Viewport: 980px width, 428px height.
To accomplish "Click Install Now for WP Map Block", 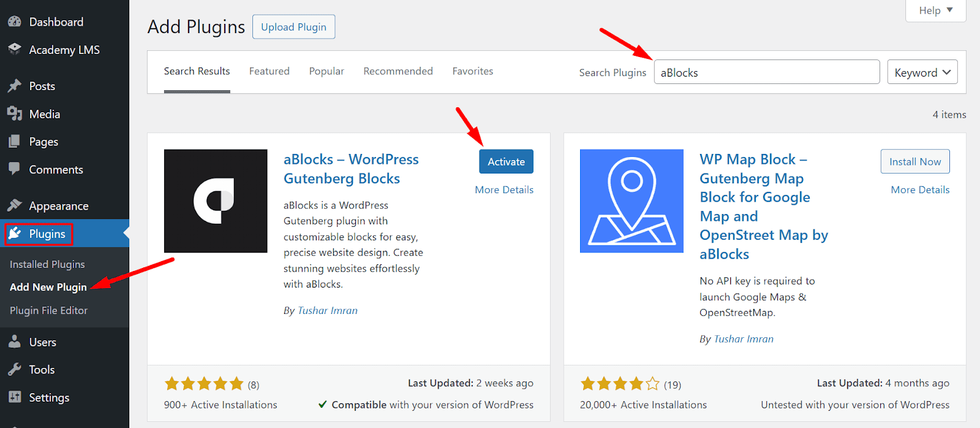I will 915,161.
